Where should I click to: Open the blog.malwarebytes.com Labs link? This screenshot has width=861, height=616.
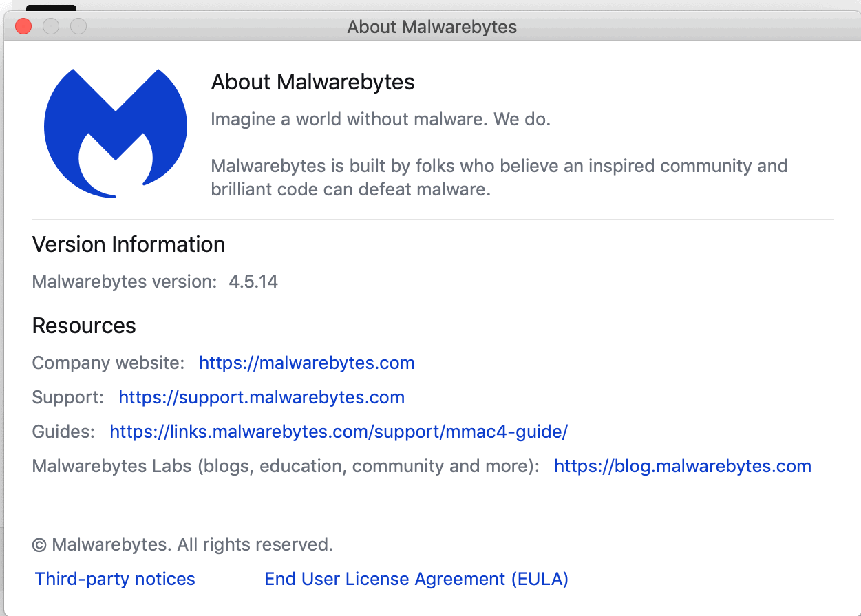pos(683,466)
